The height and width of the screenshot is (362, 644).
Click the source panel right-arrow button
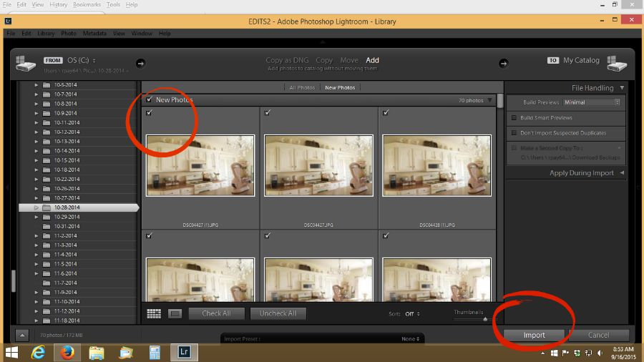(x=140, y=63)
